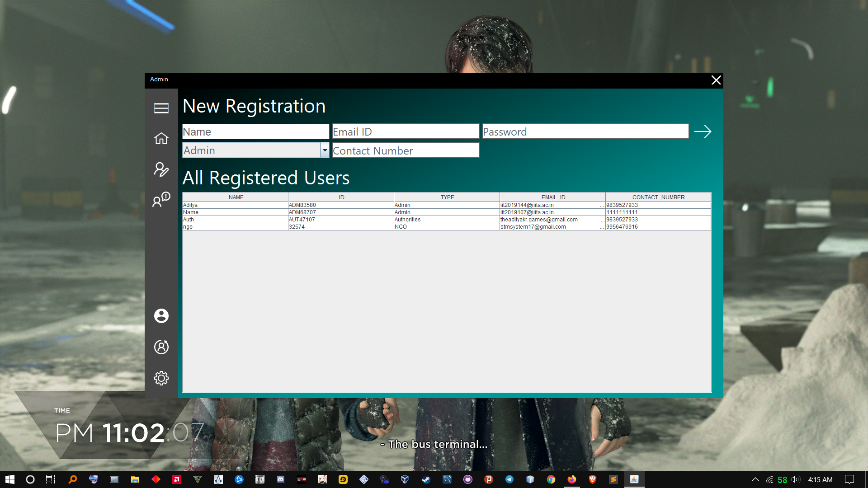Screen dimensions: 868x488
Task: Open the hamburger menu in sidebar
Action: 161,108
